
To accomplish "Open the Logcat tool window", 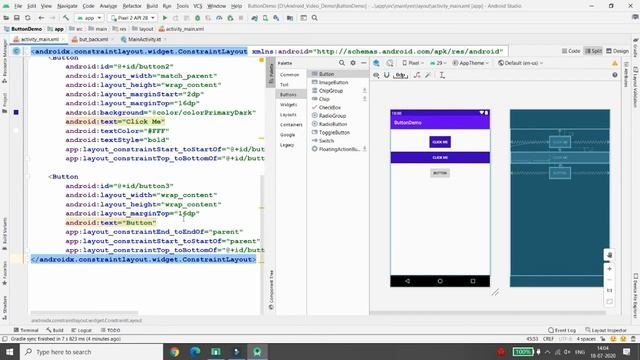I will point(81,330).
